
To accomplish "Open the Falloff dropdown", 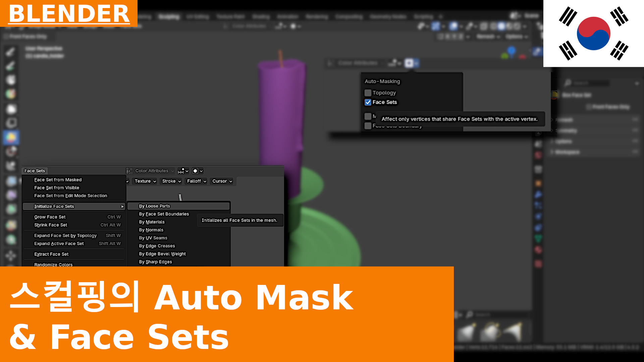I will [197, 181].
